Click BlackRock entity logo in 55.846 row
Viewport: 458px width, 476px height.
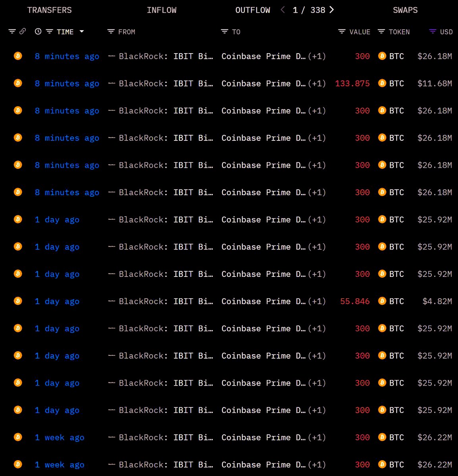tap(112, 301)
